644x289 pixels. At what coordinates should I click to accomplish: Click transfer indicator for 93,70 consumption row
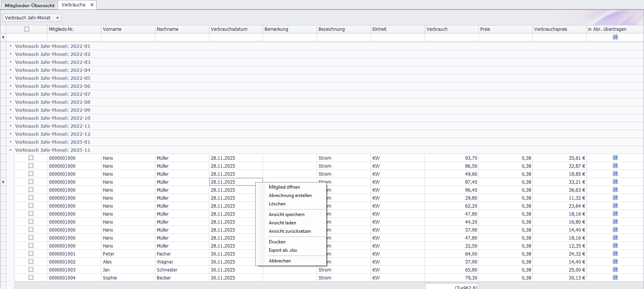(615, 158)
